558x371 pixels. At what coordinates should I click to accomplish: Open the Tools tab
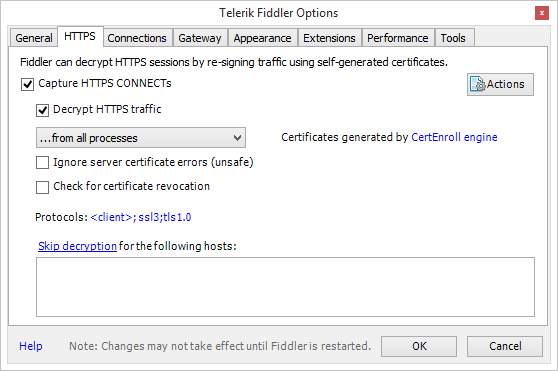(x=453, y=38)
